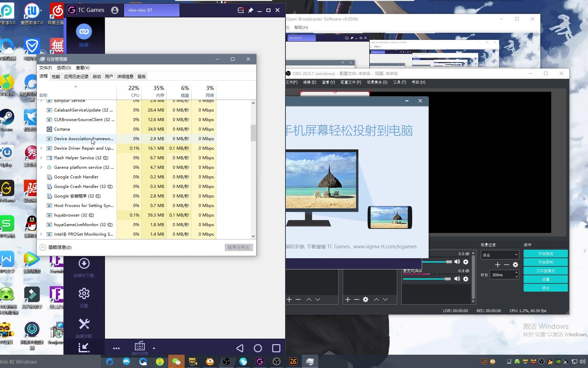
Task: Click the 设置 button in OBS controls
Action: pos(545,279)
